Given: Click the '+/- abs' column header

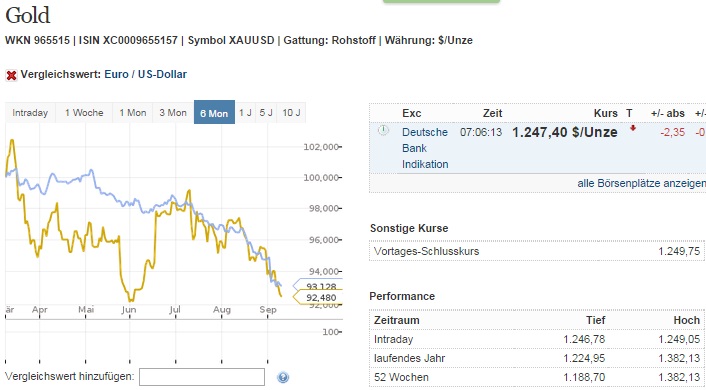Looking at the screenshot, I should [668, 113].
